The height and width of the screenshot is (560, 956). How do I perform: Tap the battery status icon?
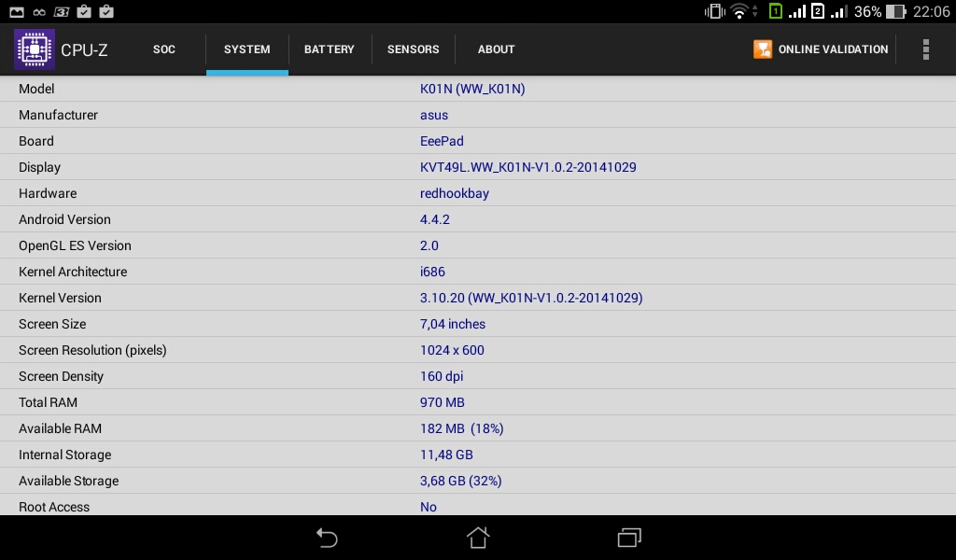tap(895, 11)
